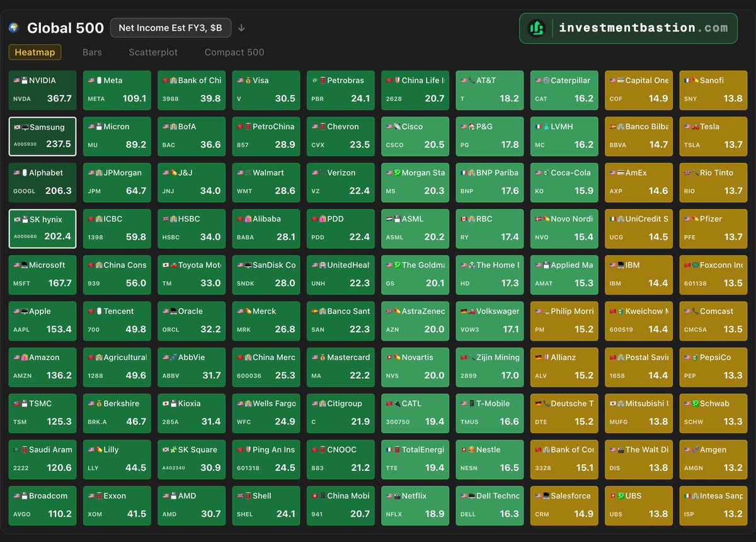Screen dimensions: 756x542
Task: Select the Broadcom AVGO tile
Action: tap(42, 505)
